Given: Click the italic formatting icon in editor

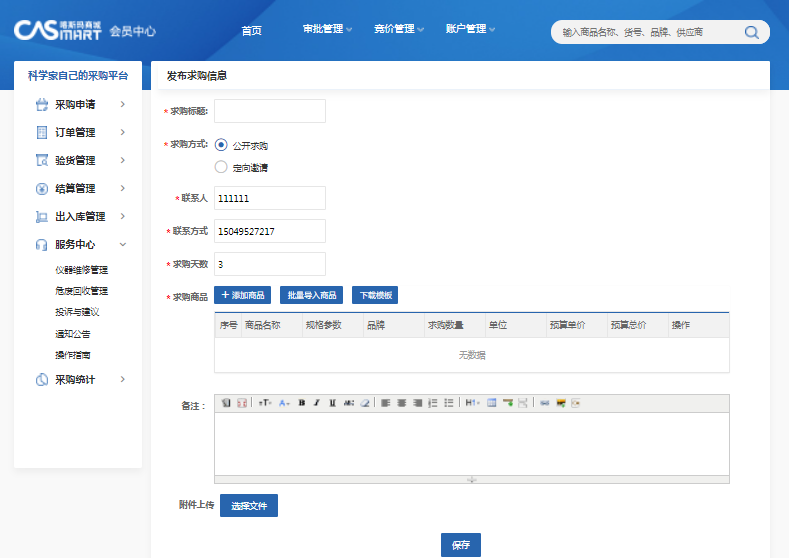Looking at the screenshot, I should (x=317, y=403).
